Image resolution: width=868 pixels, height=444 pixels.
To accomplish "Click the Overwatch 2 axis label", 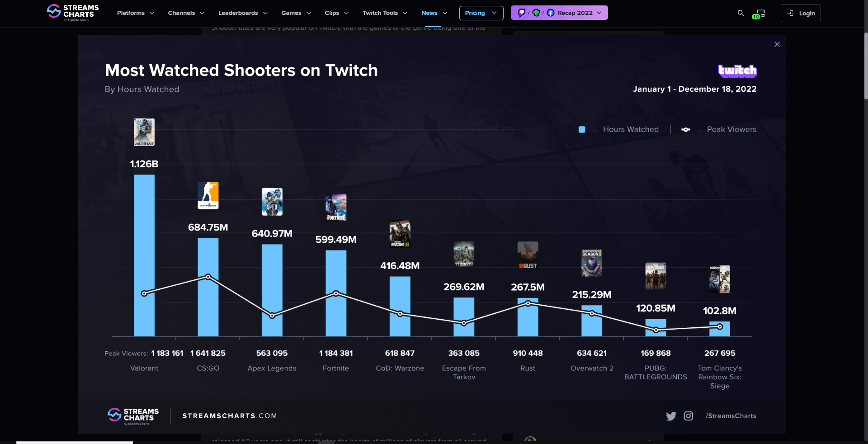I will [592, 368].
